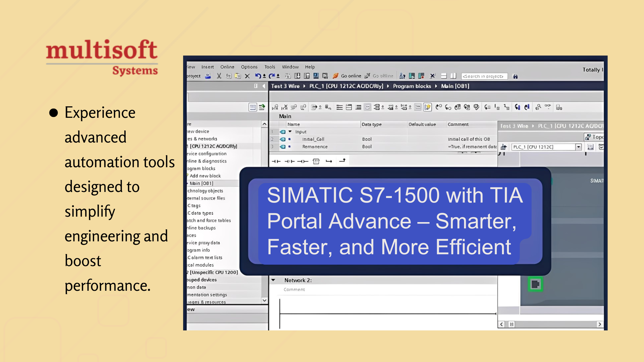Viewport: 644px width, 362px height.
Task: Open the Options menu
Action: pos(249,67)
